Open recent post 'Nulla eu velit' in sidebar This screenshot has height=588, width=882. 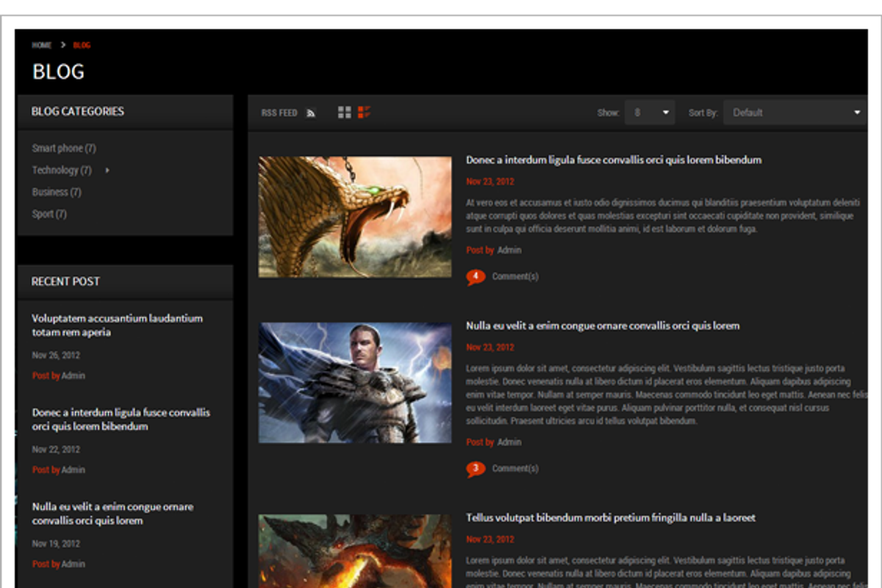(x=113, y=514)
